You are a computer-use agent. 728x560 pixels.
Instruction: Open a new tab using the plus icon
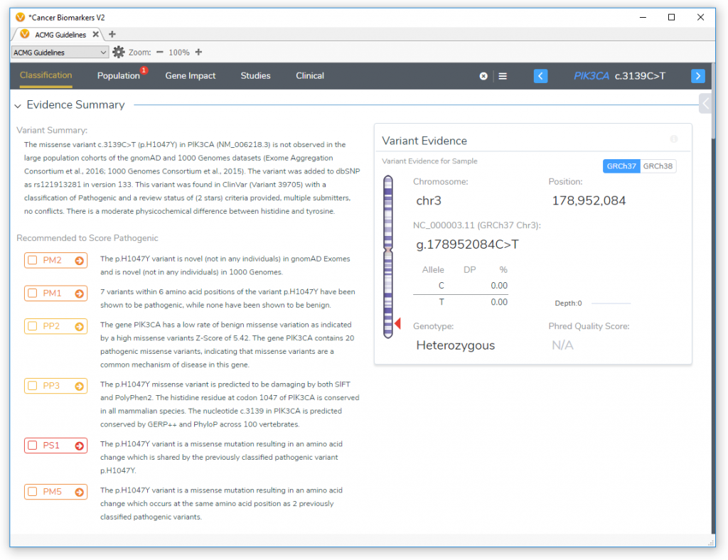112,33
